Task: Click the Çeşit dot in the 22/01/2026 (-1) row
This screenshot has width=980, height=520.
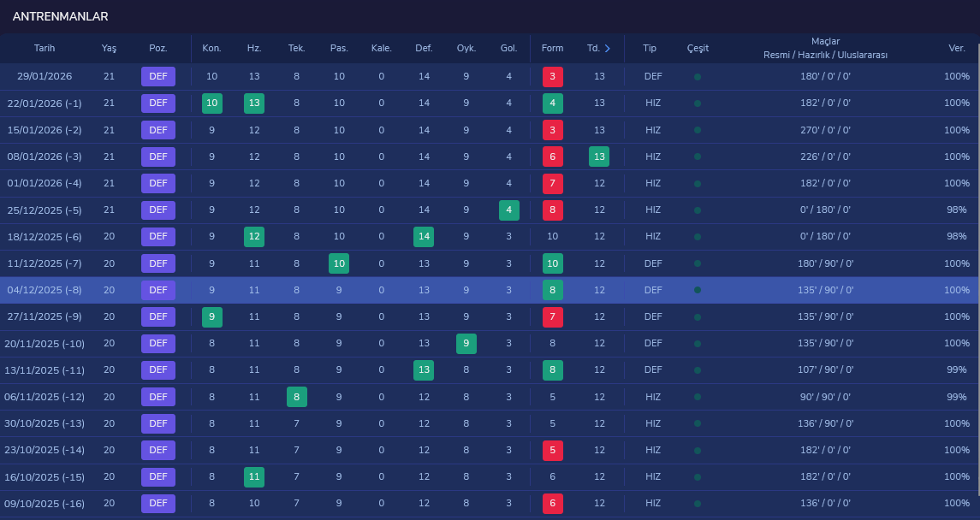Action: point(698,103)
